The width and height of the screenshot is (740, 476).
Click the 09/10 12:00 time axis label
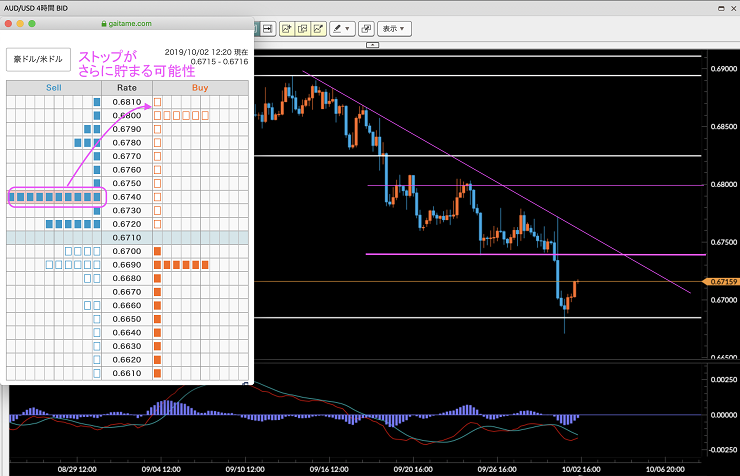click(x=245, y=469)
